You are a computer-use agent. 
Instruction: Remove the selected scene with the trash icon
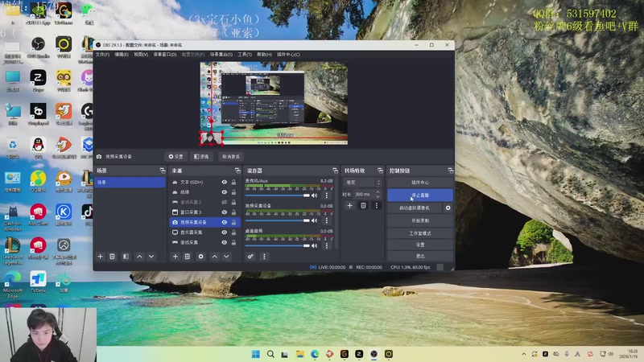[113, 256]
